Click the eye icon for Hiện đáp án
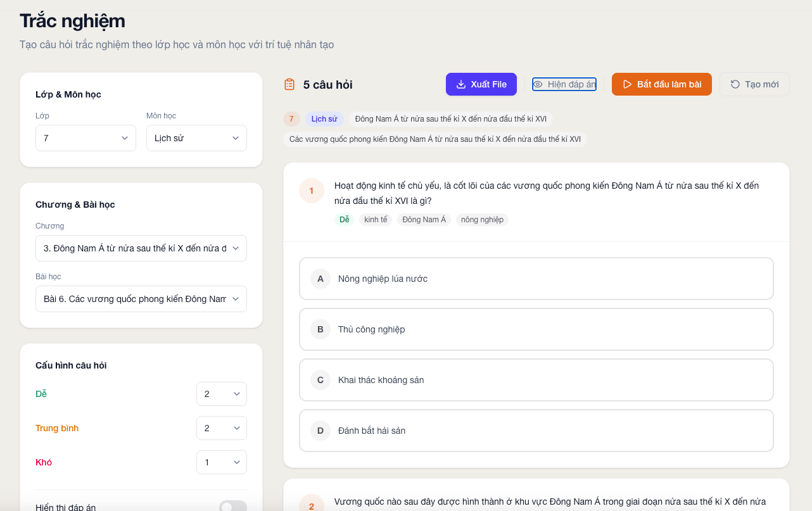 coord(538,84)
